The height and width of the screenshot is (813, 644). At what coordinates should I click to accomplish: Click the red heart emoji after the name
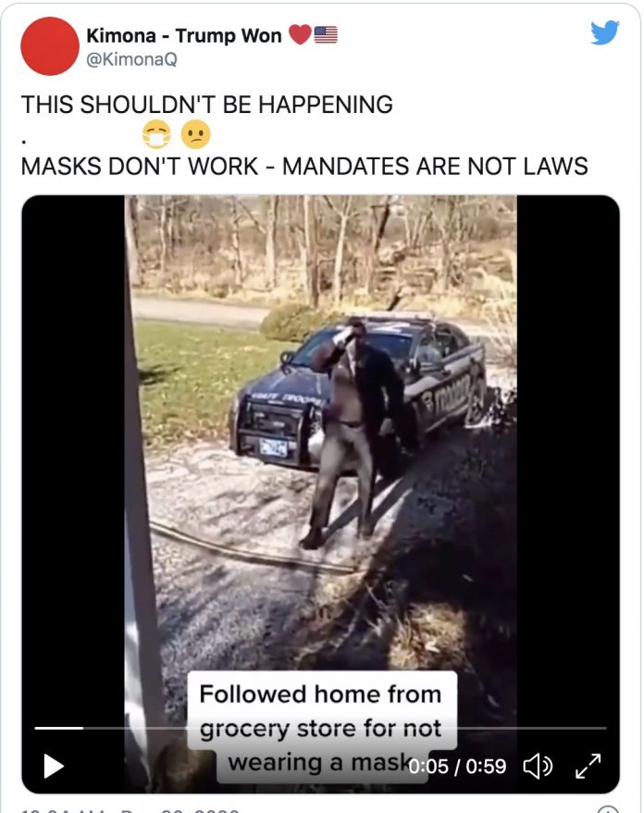coord(300,35)
